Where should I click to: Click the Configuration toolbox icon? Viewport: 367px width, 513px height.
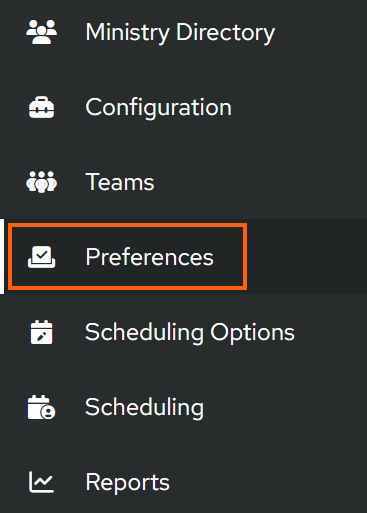pos(42,107)
